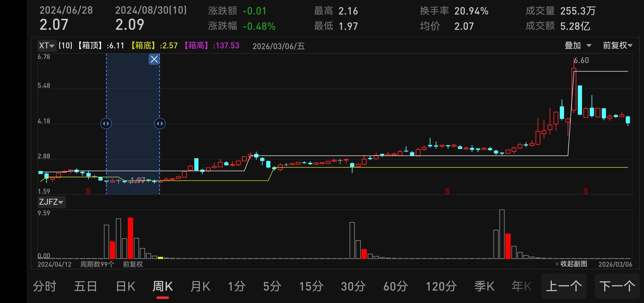Switch to the 月K tab
Screen dimensions: 644x303
tap(200, 286)
